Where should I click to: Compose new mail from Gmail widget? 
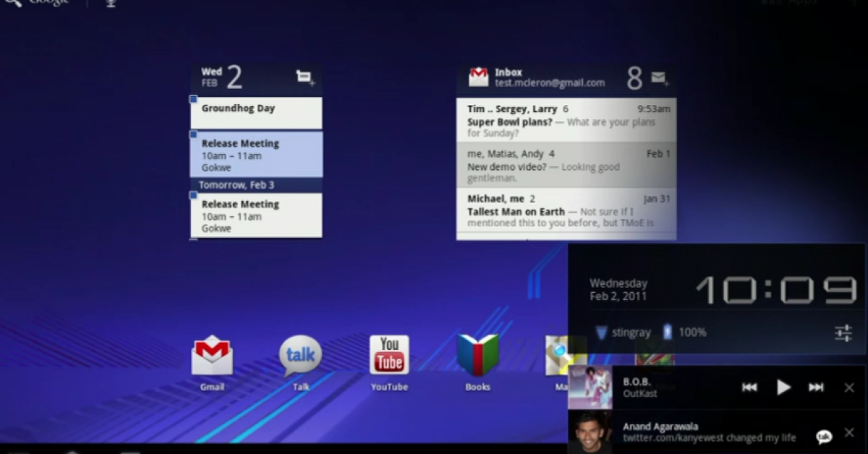pyautogui.click(x=660, y=77)
